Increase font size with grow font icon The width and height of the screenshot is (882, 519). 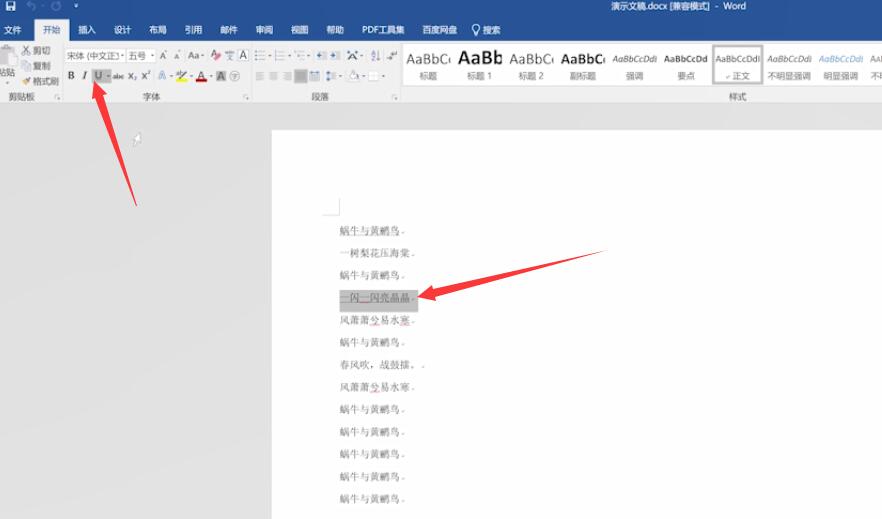[163, 56]
